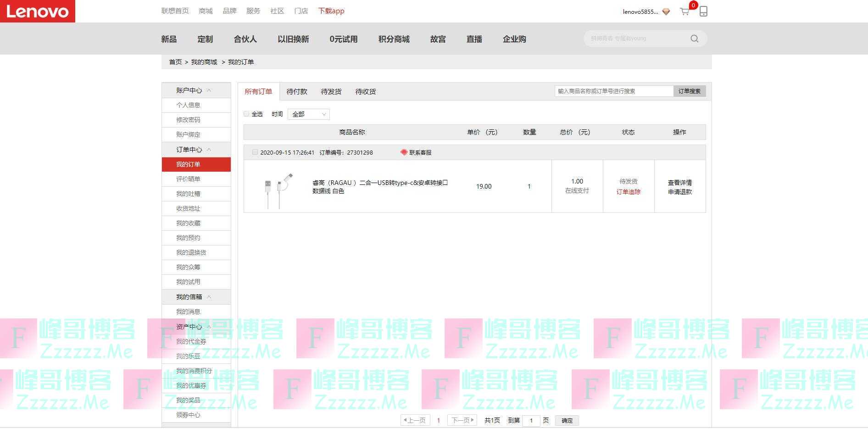Toggle the 全选 select-all checkbox

247,114
